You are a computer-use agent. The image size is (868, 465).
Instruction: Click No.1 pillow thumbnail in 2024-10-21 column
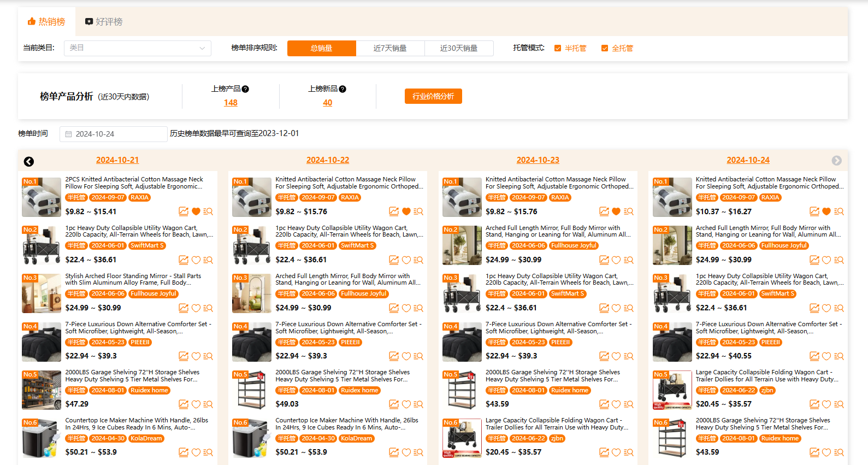42,197
